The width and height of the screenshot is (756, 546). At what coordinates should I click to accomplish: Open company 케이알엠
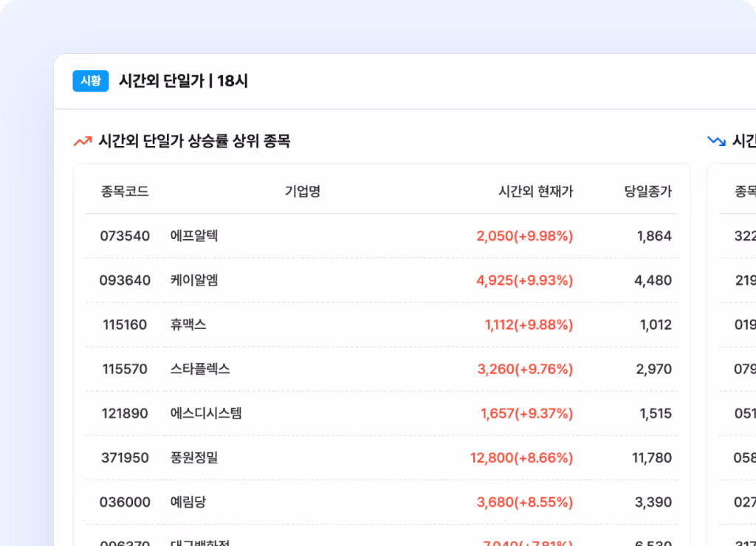pyautogui.click(x=194, y=280)
